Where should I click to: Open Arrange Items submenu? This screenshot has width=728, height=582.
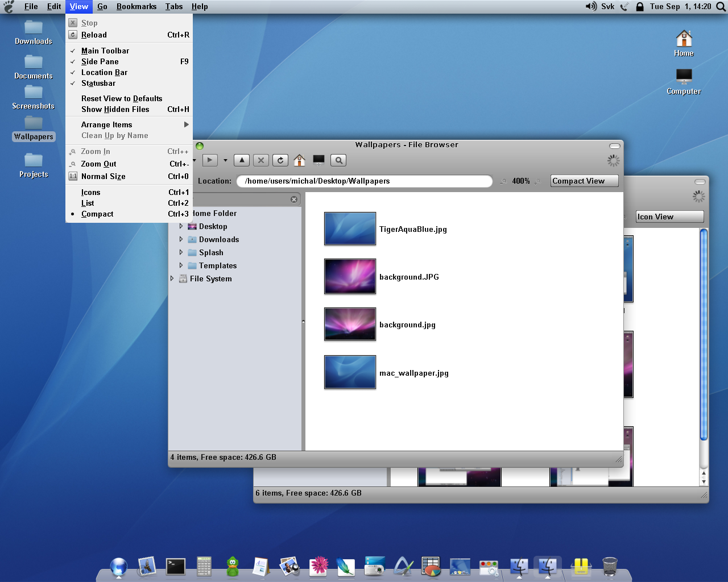tap(129, 124)
